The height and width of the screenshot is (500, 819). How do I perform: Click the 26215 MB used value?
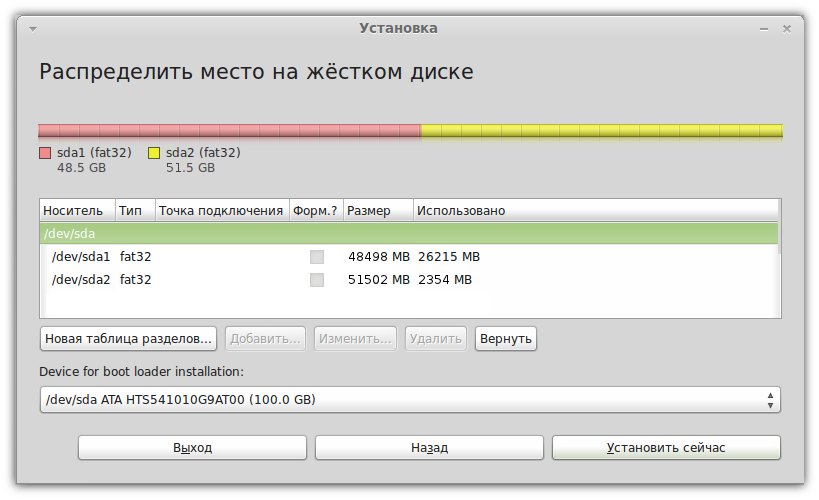pyautogui.click(x=449, y=257)
